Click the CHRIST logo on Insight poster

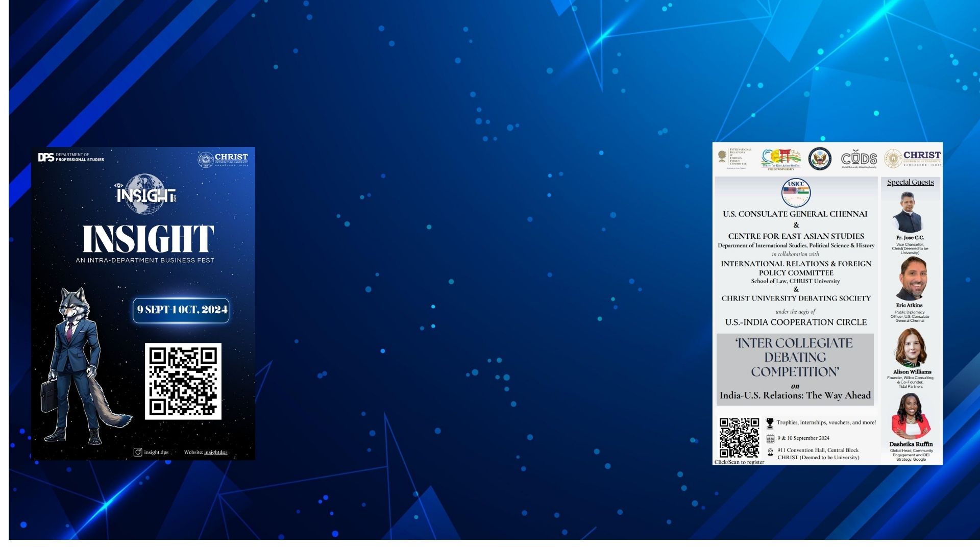click(223, 160)
